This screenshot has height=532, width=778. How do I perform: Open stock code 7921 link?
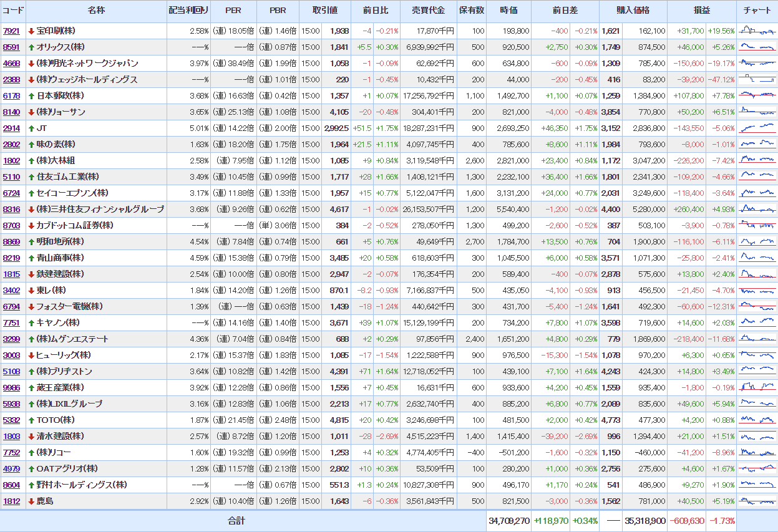point(11,31)
